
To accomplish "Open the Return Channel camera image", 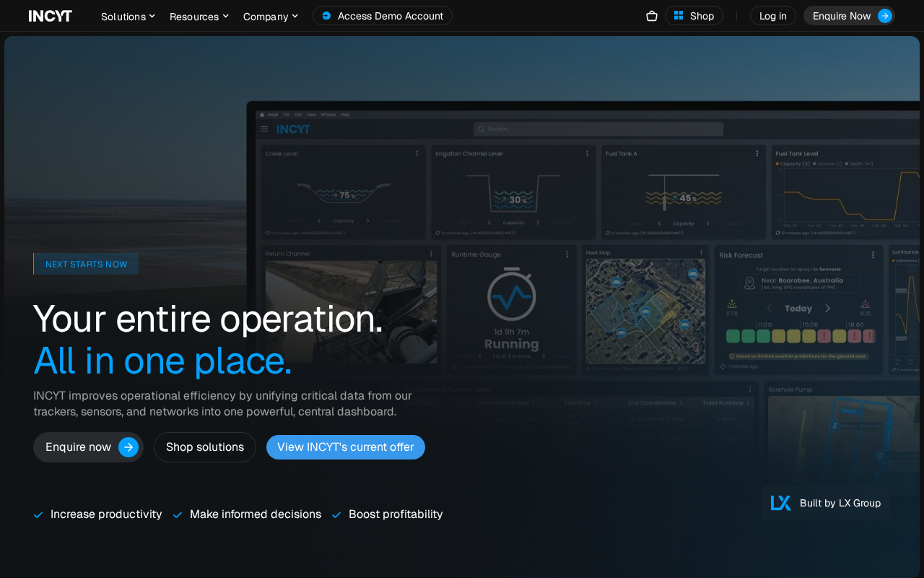I will 351,312.
